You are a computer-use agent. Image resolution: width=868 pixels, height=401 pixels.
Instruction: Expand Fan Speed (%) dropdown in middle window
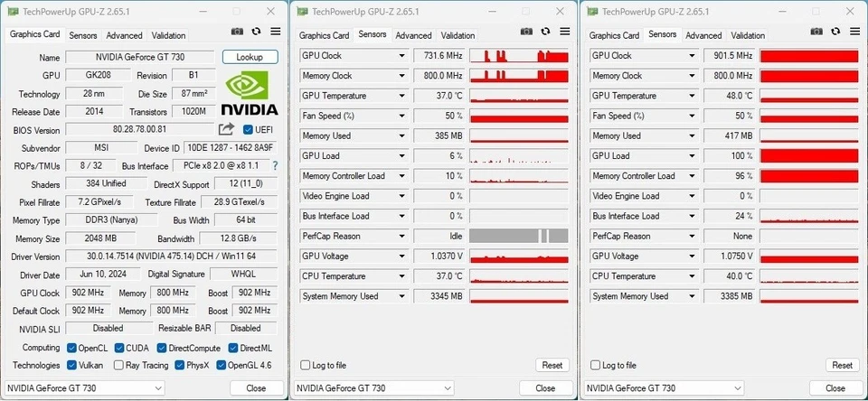click(x=401, y=117)
